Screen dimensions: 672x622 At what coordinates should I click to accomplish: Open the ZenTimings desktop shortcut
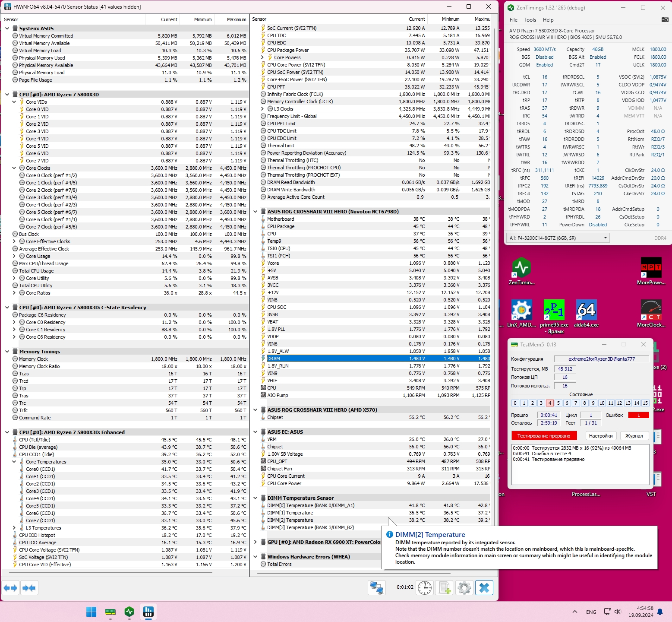point(521,271)
